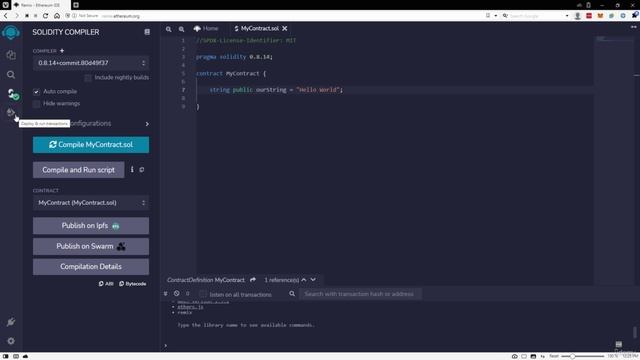Open the File Explorer plugin icon
This screenshot has height=360, width=640.
(11, 55)
